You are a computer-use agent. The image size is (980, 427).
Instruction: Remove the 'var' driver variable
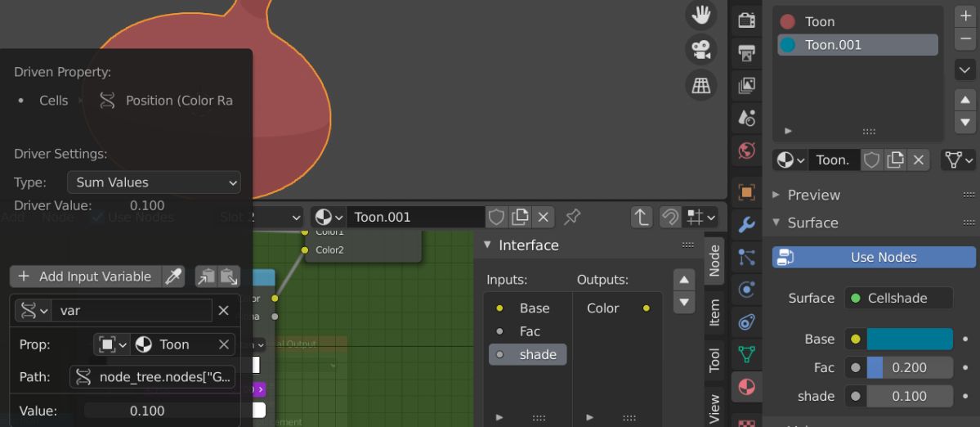[223, 310]
